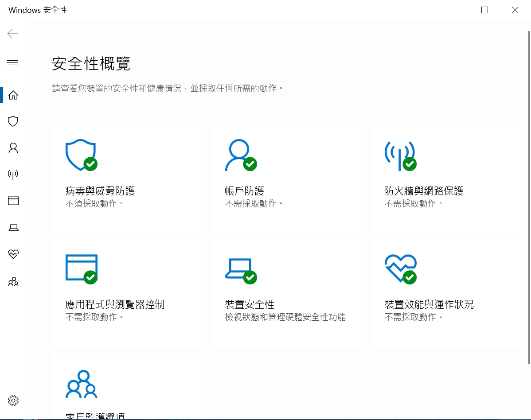Click the large account person icon
Image resolution: width=531 pixels, height=420 pixels.
tap(241, 155)
